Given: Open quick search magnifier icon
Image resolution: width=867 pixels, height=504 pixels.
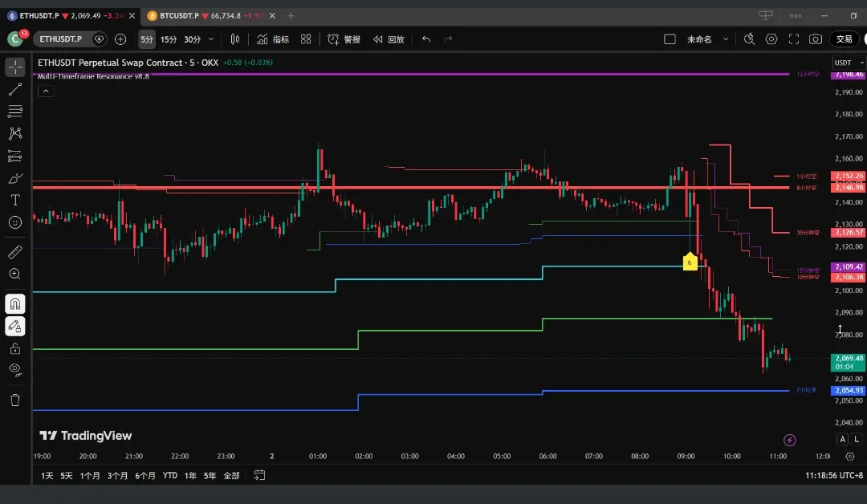Looking at the screenshot, I should (x=749, y=39).
